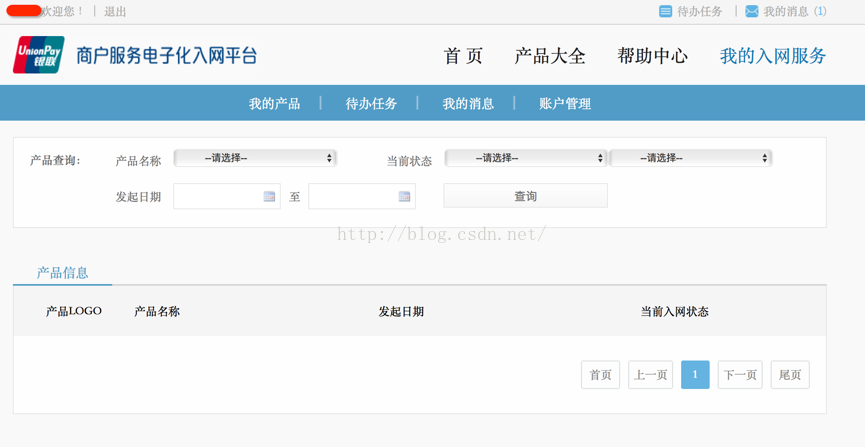Click the 当前状态 label in query form
The image size is (865, 447).
(409, 161)
